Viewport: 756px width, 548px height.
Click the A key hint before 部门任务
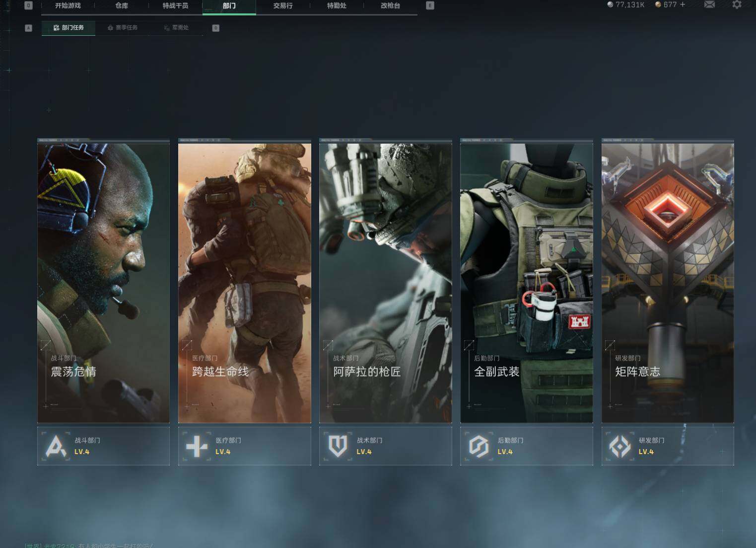point(28,28)
